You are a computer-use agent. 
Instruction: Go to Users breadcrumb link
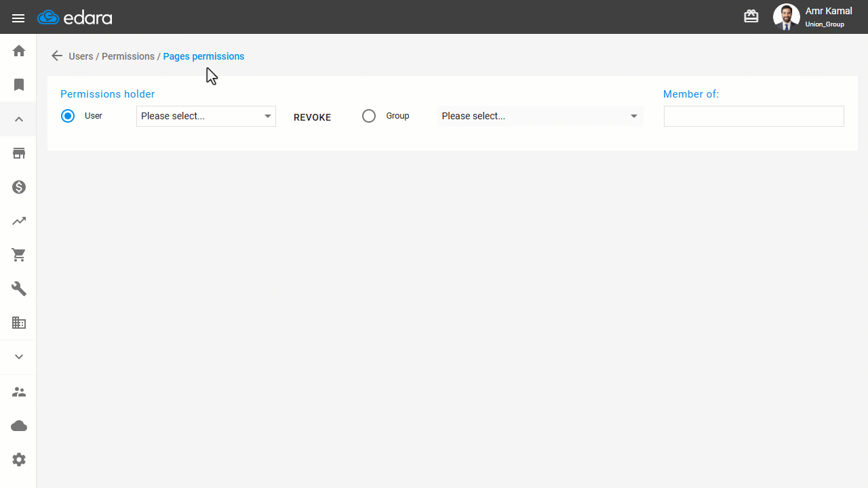(81, 56)
